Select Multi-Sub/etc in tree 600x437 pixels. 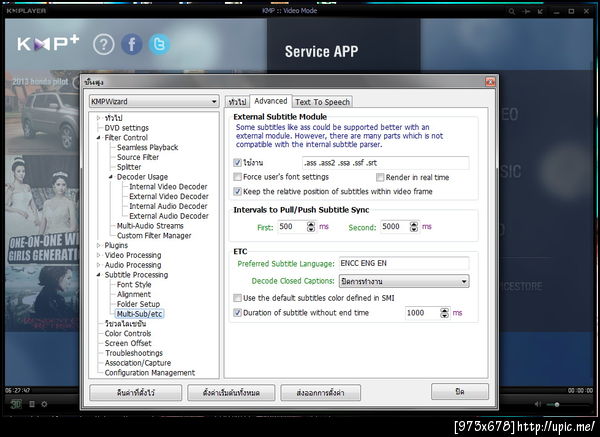(139, 314)
